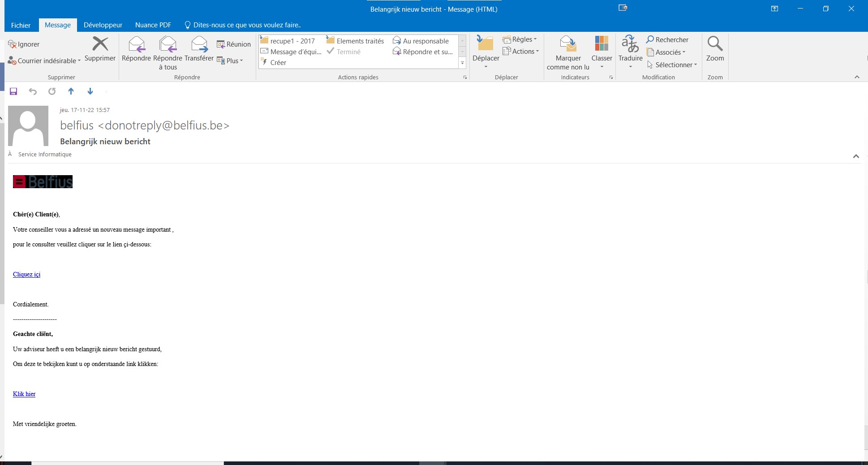Open the Fichier menu tab

pyautogui.click(x=21, y=25)
